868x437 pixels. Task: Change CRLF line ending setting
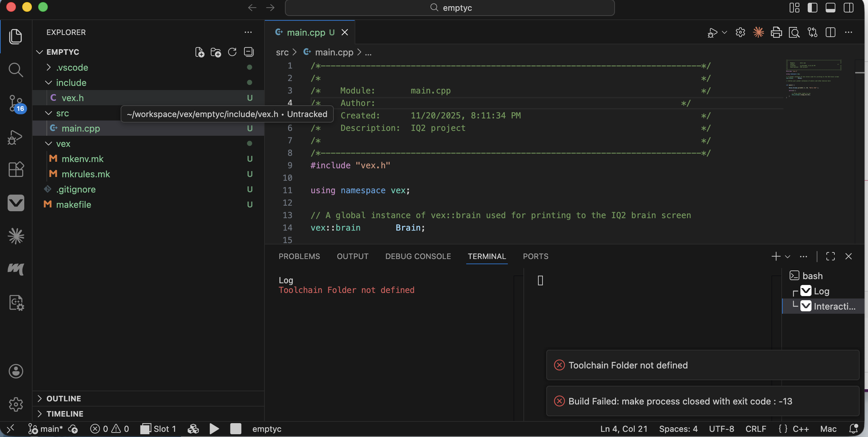756,429
